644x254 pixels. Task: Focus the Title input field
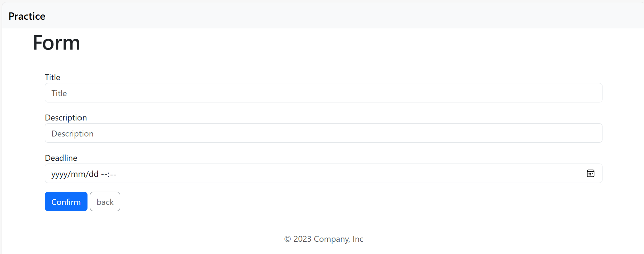pos(323,93)
